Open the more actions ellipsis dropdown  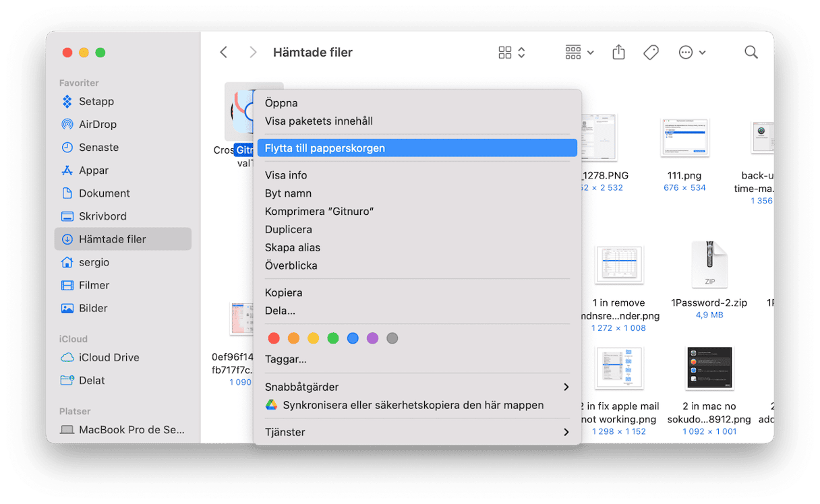692,53
